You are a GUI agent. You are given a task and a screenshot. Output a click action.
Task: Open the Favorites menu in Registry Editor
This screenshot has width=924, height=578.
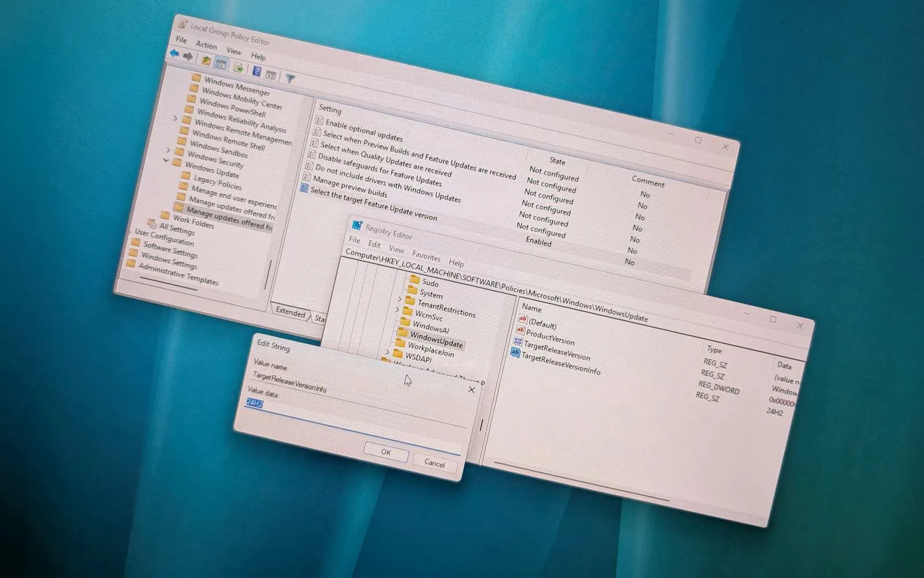coord(426,255)
